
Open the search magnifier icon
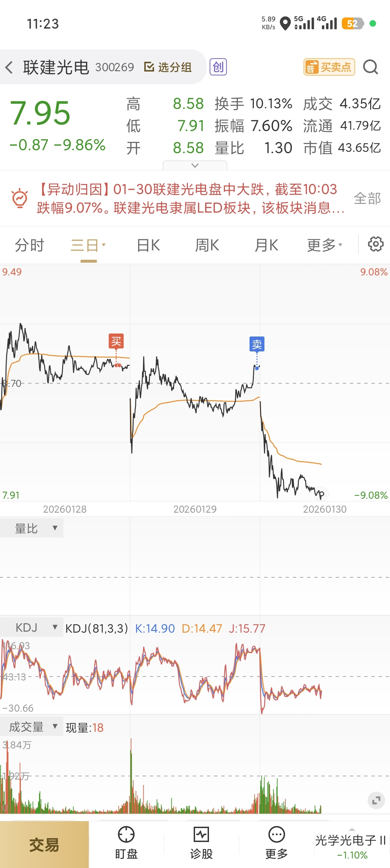tap(370, 67)
